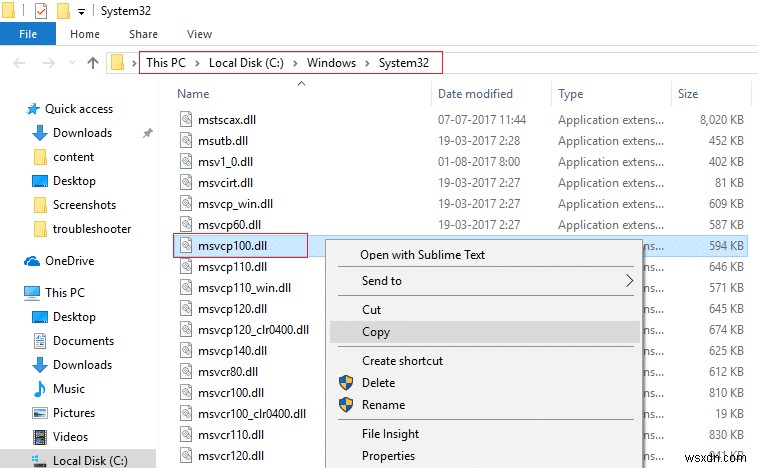This screenshot has width=758, height=468.
Task: Select Windows breadcrumb in address bar
Action: pos(331,63)
